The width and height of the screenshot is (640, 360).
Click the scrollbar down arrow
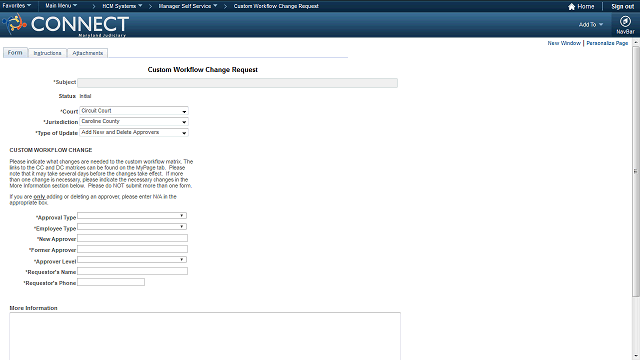636,356
